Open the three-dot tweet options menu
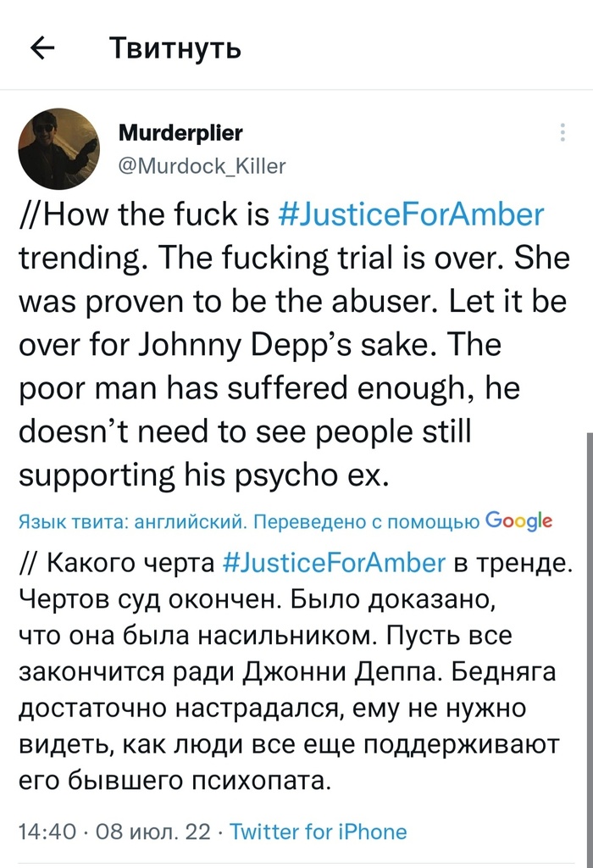Viewport: 593px width, 868px height. (x=563, y=132)
